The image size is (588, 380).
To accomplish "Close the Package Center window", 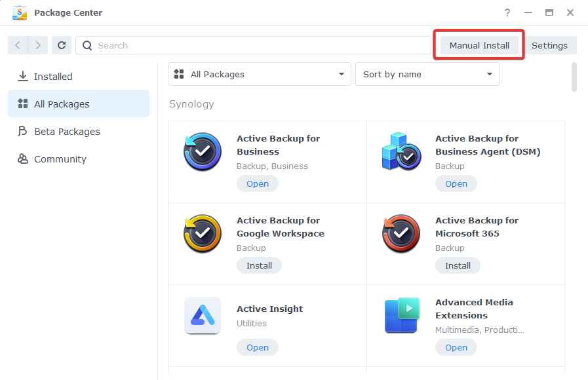I will (x=570, y=12).
